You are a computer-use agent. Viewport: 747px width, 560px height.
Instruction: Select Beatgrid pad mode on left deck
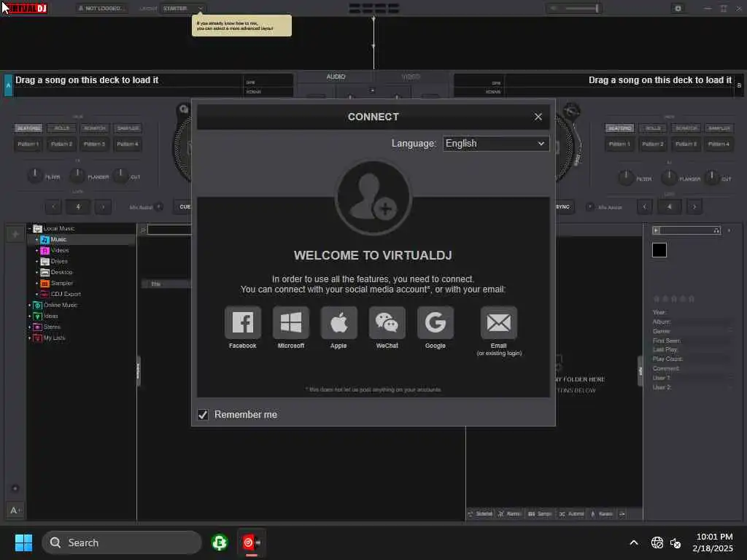point(28,128)
